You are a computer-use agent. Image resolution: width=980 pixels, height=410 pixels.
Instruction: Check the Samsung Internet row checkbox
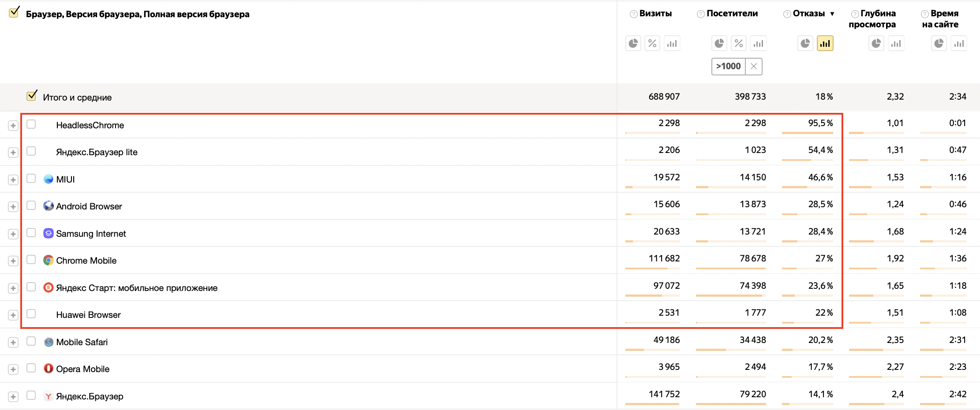click(x=31, y=233)
